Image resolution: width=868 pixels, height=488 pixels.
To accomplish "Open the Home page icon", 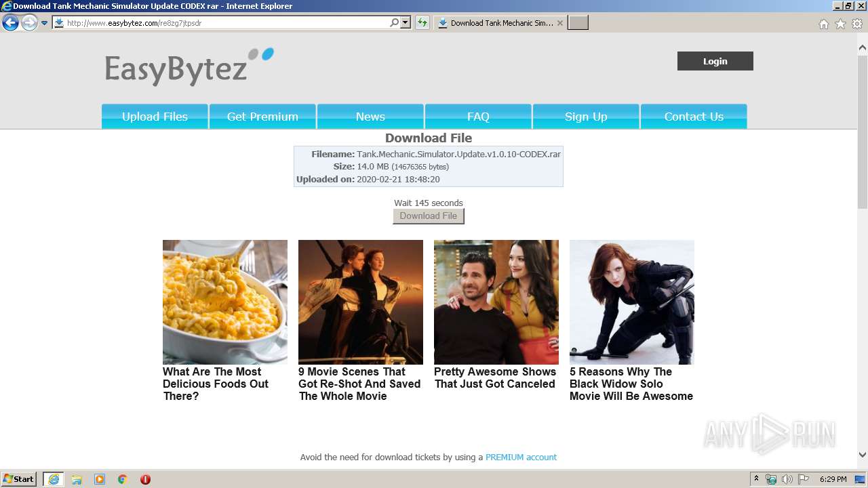I will click(823, 24).
